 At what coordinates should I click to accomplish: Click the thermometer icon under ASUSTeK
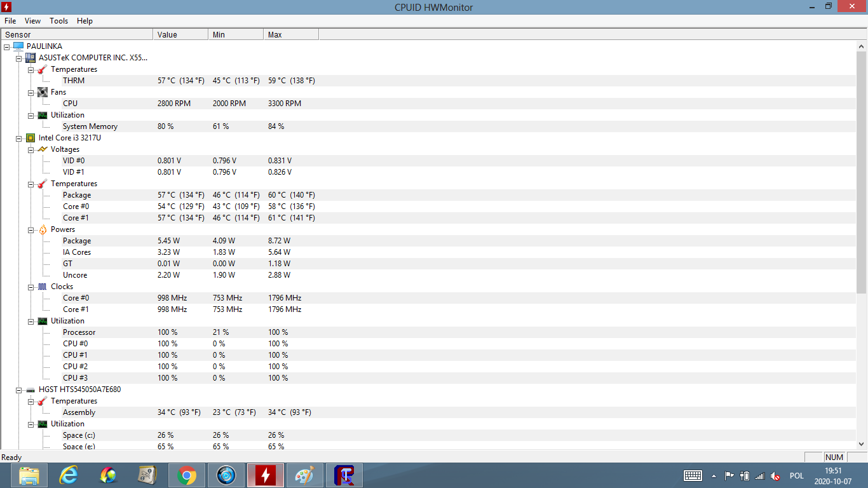(42, 69)
